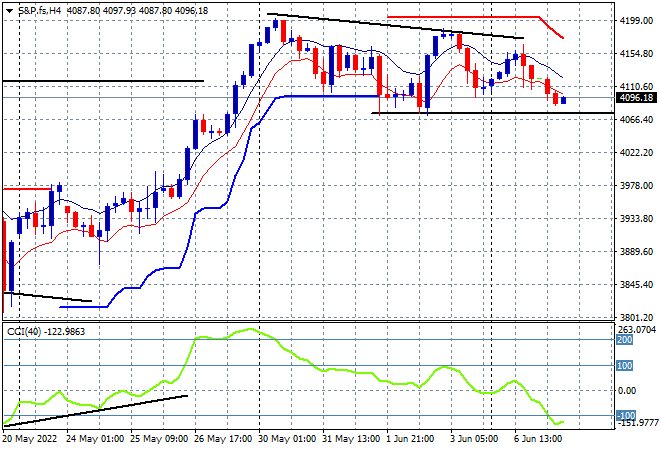Click price axis label 3889.60
Image resolution: width=660 pixels, height=450 pixels.
click(636, 252)
